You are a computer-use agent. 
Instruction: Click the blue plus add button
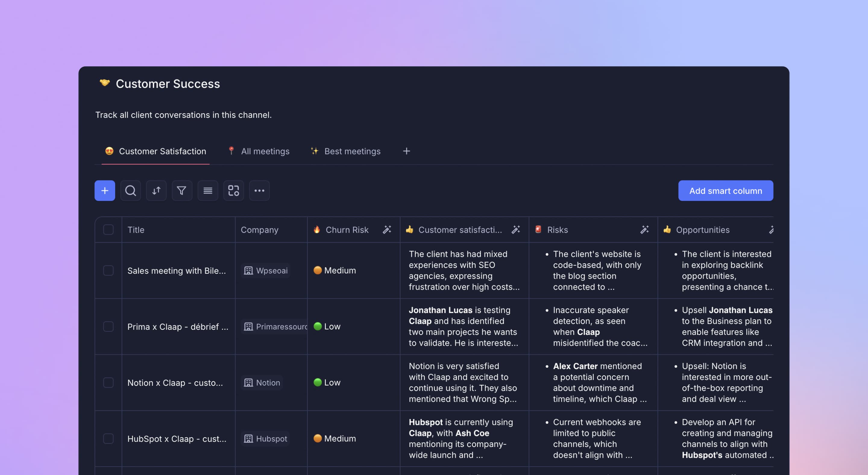point(105,191)
